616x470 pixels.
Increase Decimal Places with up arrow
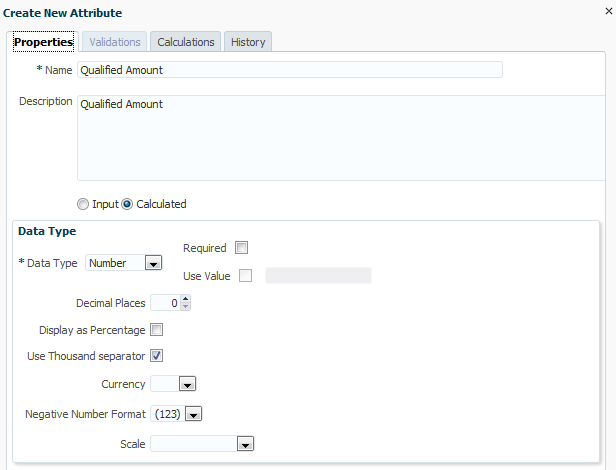point(185,299)
